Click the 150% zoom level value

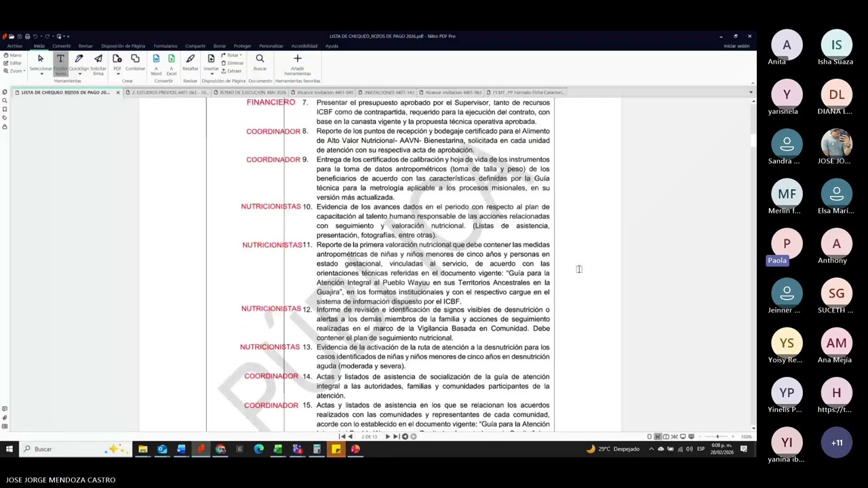(746, 436)
